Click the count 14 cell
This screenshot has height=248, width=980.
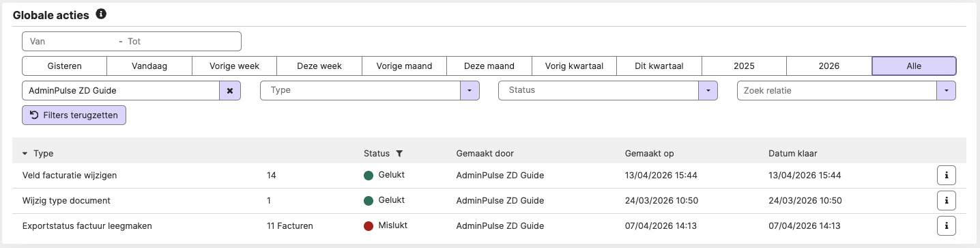pos(272,175)
